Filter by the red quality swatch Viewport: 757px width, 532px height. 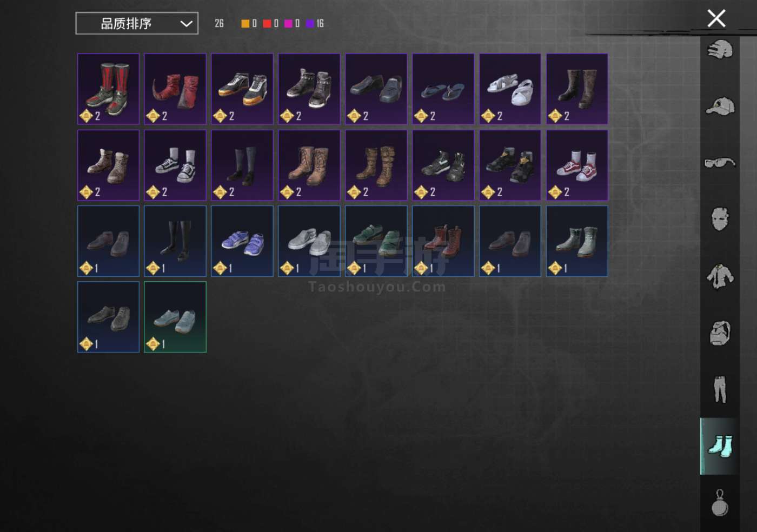coord(267,23)
